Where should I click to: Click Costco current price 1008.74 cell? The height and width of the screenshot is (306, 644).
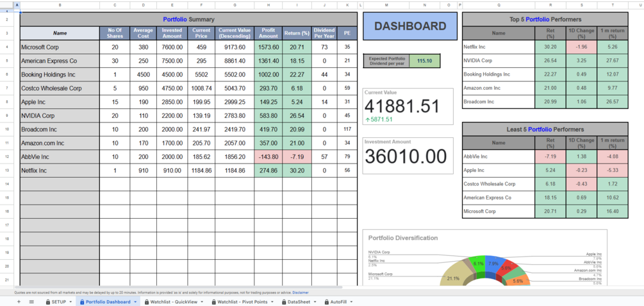(x=201, y=89)
